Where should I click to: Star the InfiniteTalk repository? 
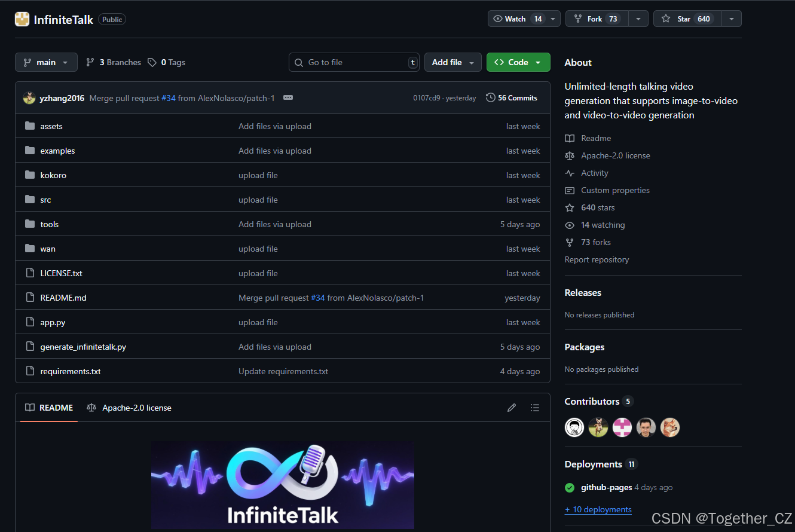(x=687, y=19)
